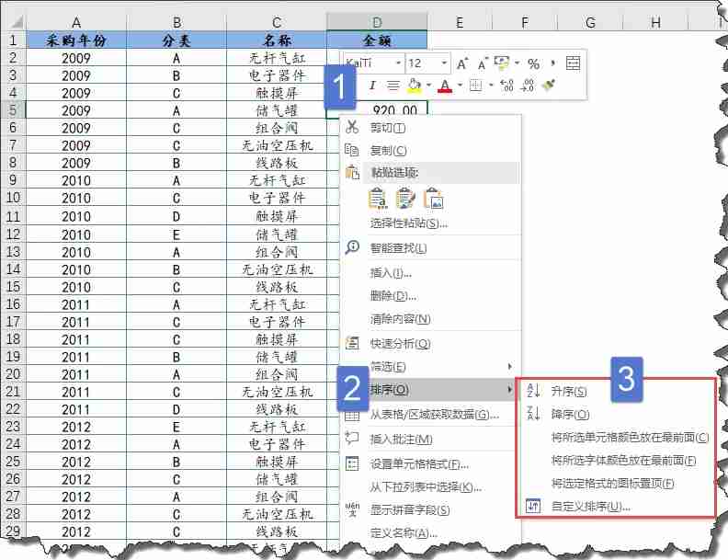Click the clipboard icon beside 粘贴选项
This screenshot has height=560, width=728.
(352, 172)
